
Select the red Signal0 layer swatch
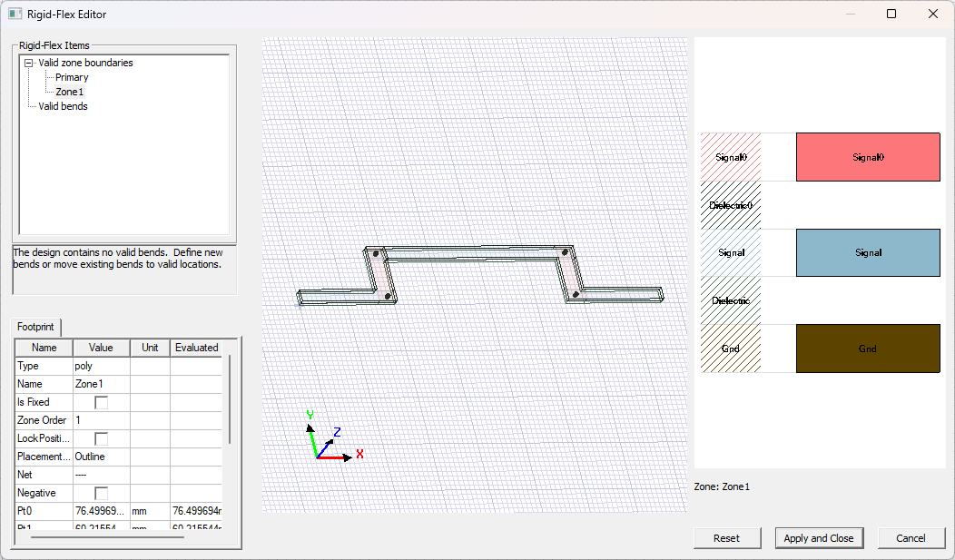(867, 156)
